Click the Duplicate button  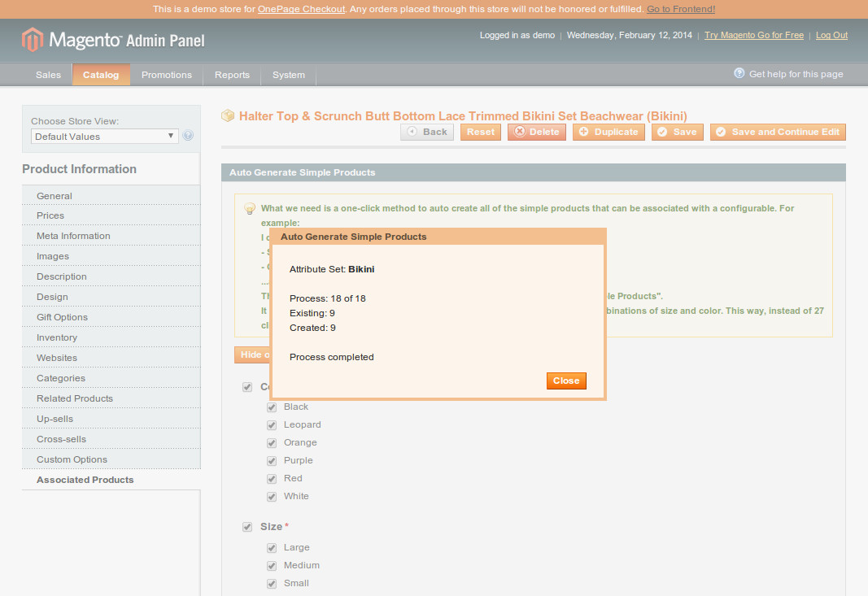pos(608,132)
